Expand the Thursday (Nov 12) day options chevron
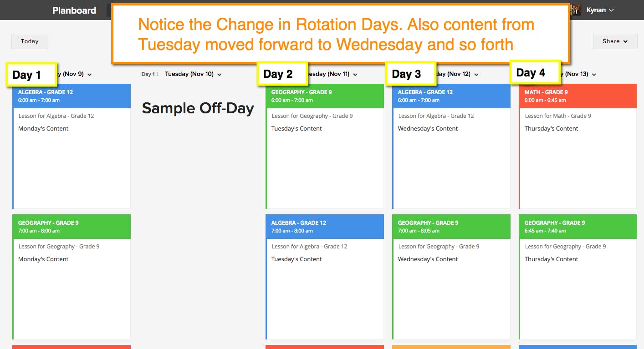The width and height of the screenshot is (644, 349). tap(476, 75)
